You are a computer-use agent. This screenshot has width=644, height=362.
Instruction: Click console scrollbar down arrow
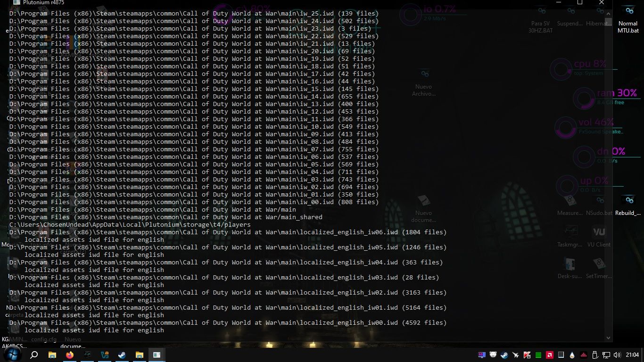click(x=608, y=337)
